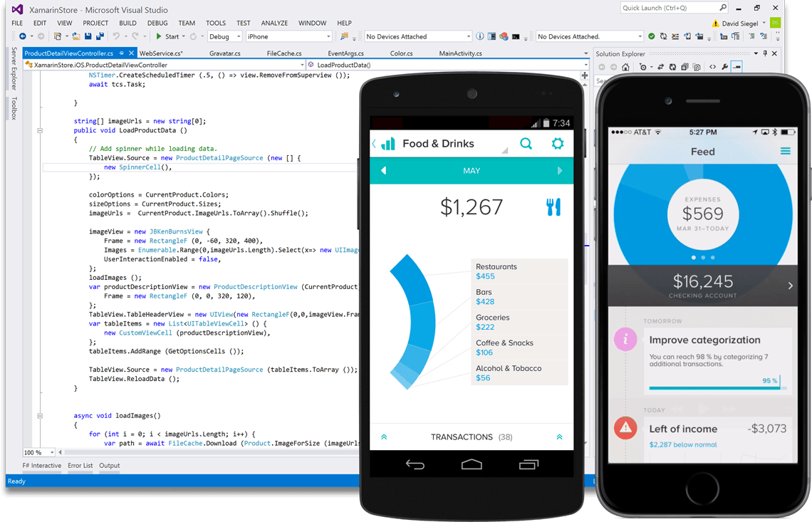Switch to the Gravatar.cs tab
This screenshot has height=522, width=812.
click(225, 53)
